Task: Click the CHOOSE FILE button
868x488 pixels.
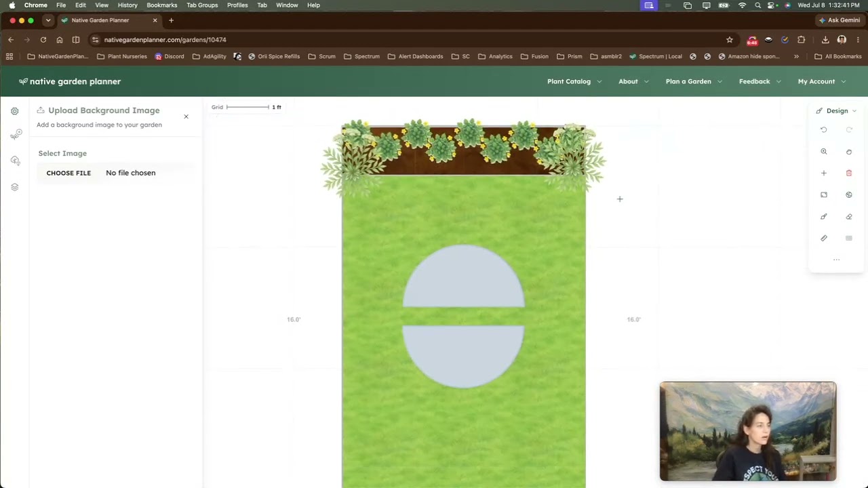Action: click(68, 173)
